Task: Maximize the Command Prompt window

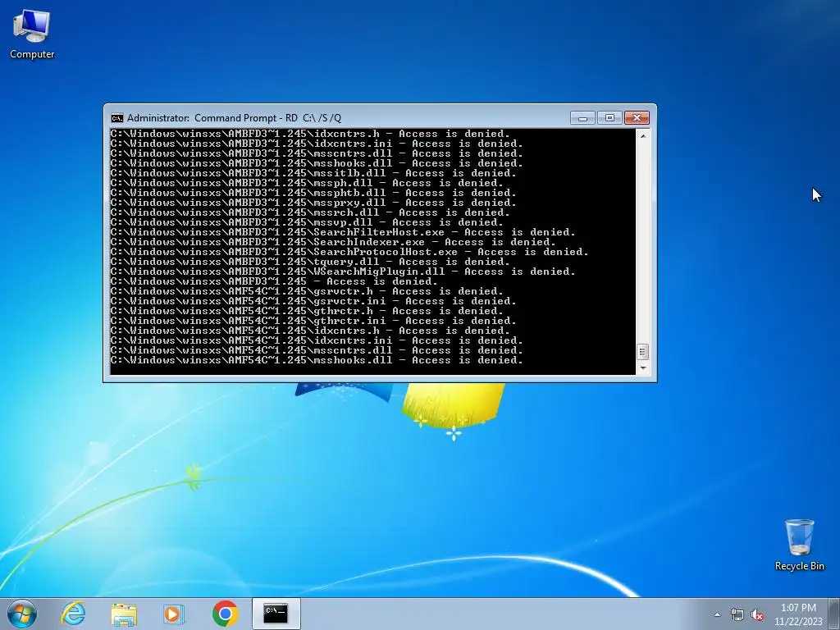Action: [x=609, y=118]
